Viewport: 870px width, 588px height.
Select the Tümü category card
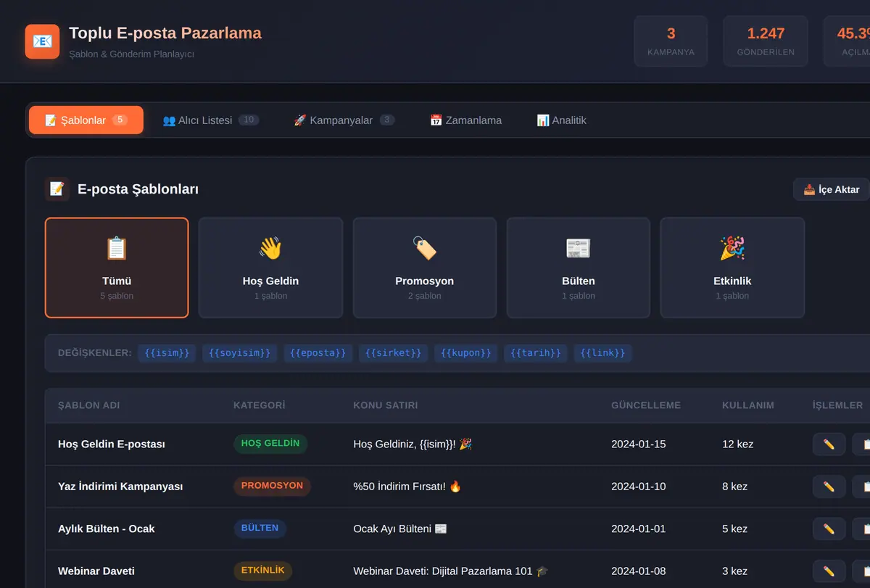117,268
